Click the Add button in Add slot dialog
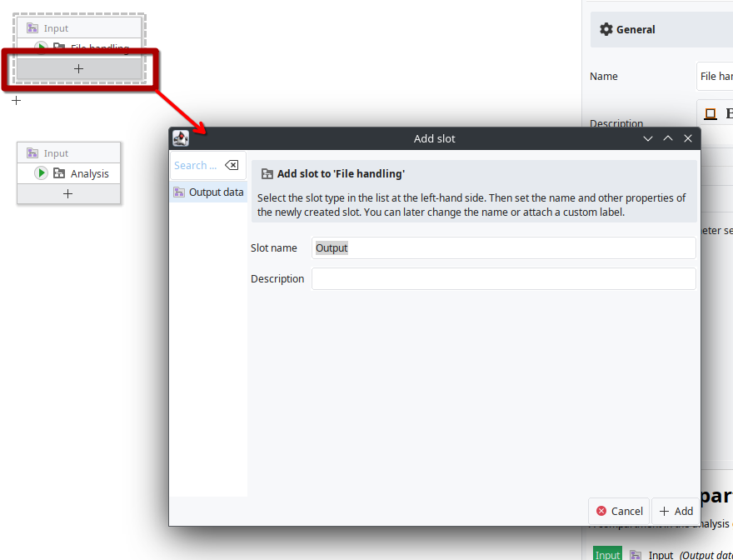The image size is (733, 560). pyautogui.click(x=676, y=511)
